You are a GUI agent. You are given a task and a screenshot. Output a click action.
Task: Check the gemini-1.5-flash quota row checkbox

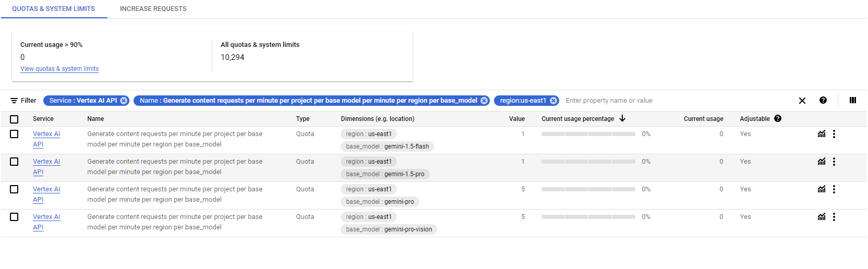[14, 134]
